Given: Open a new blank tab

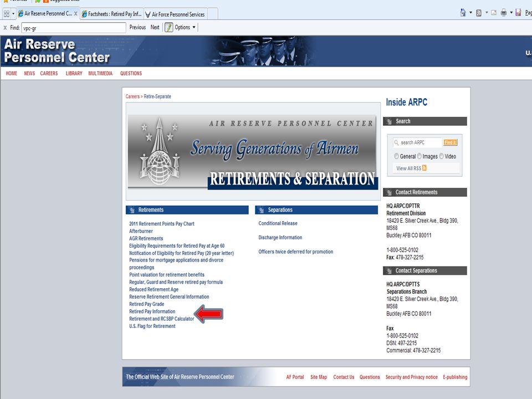Looking at the screenshot, I should tap(212, 14).
